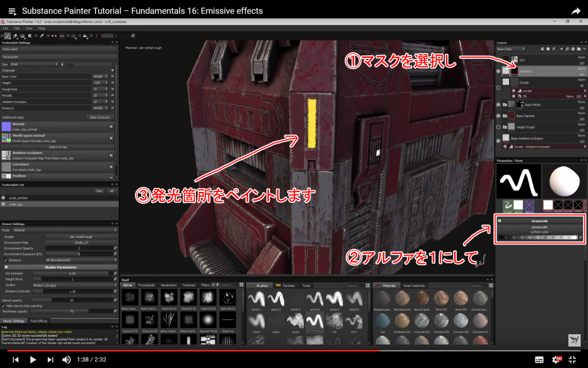The image size is (588, 368).
Task: Adjust the grayscale uniform color slider
Action: (x=537, y=237)
